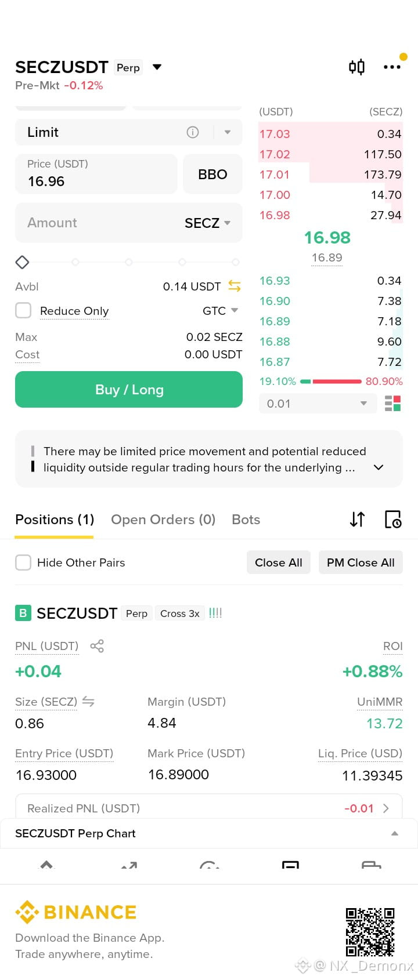This screenshot has height=980, width=418.
Task: Switch to the Open Orders tab
Action: (163, 520)
